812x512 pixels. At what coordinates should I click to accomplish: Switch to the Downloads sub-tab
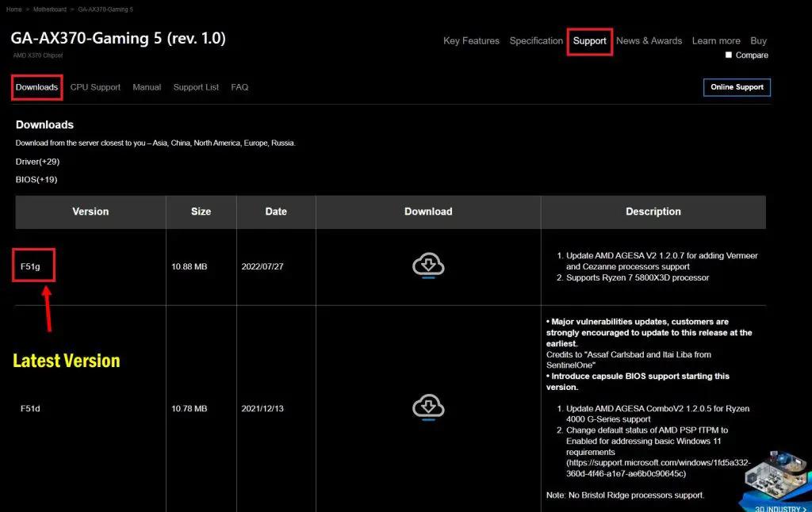click(x=36, y=87)
